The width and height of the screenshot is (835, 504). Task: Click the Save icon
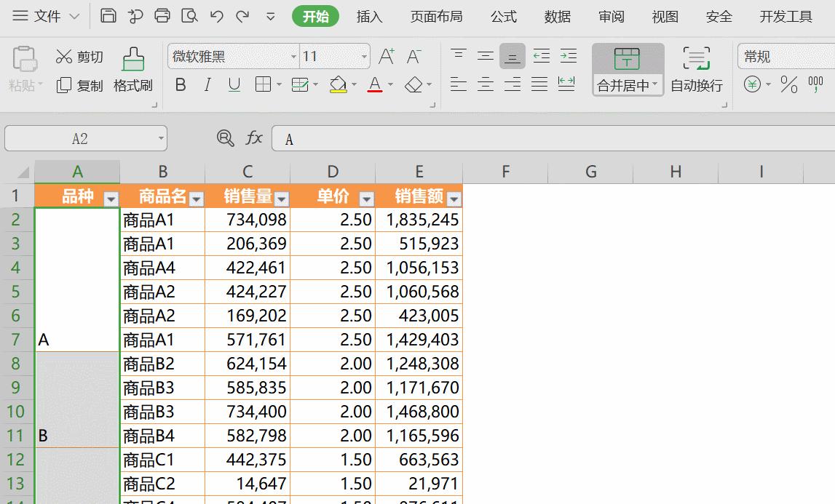click(x=108, y=15)
